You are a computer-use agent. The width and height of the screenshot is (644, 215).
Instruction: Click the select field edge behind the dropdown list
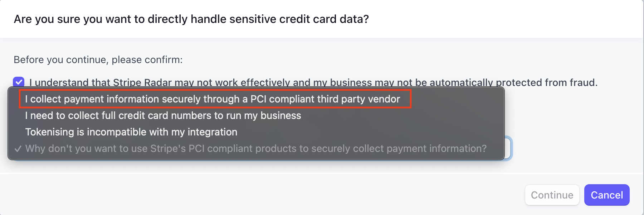pos(509,148)
